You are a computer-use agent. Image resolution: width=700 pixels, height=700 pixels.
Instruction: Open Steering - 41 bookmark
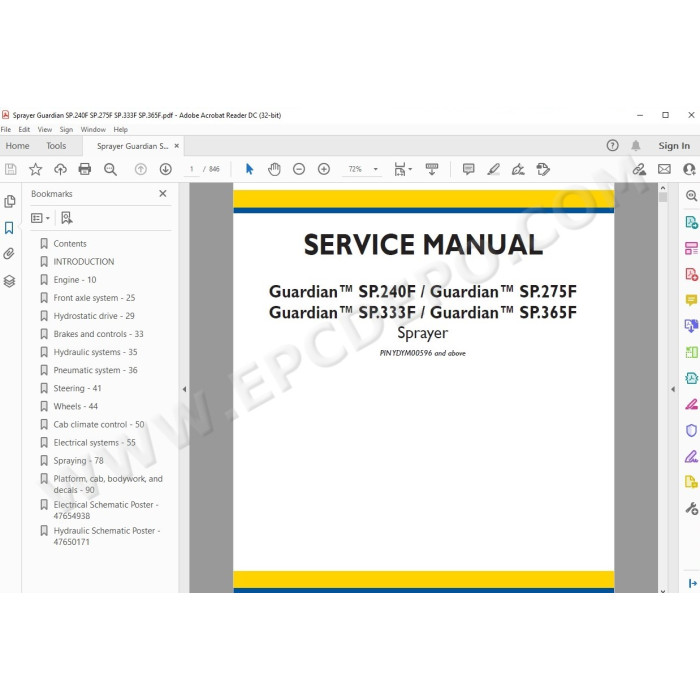(x=77, y=388)
